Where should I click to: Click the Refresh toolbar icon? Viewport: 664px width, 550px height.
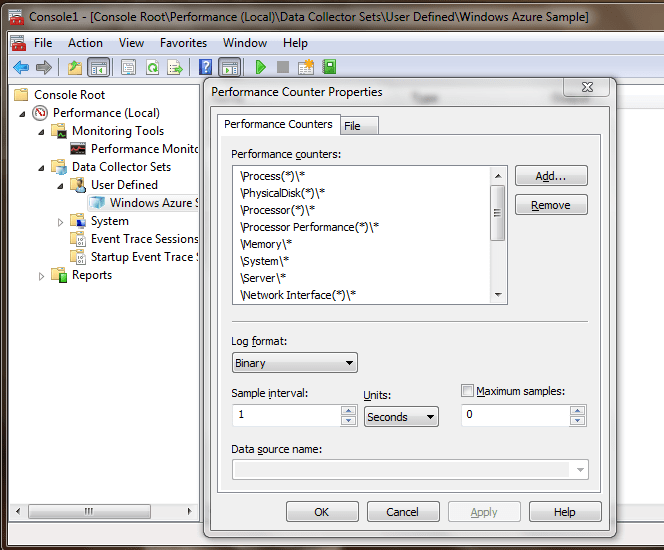pyautogui.click(x=152, y=67)
